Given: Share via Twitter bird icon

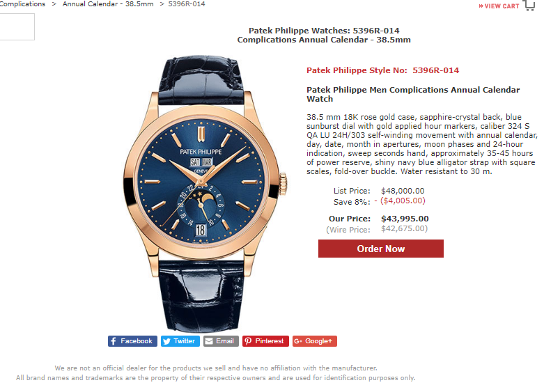Looking at the screenshot, I should coord(167,341).
